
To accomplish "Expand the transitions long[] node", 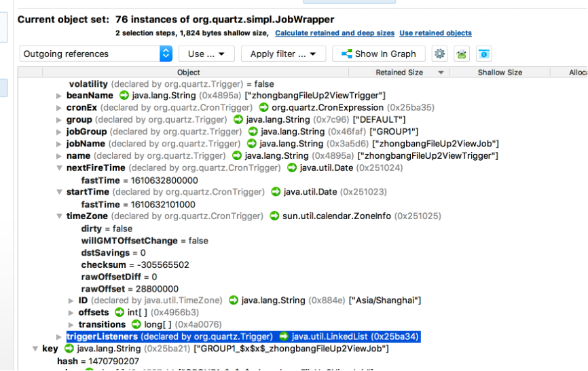I will tap(71, 324).
